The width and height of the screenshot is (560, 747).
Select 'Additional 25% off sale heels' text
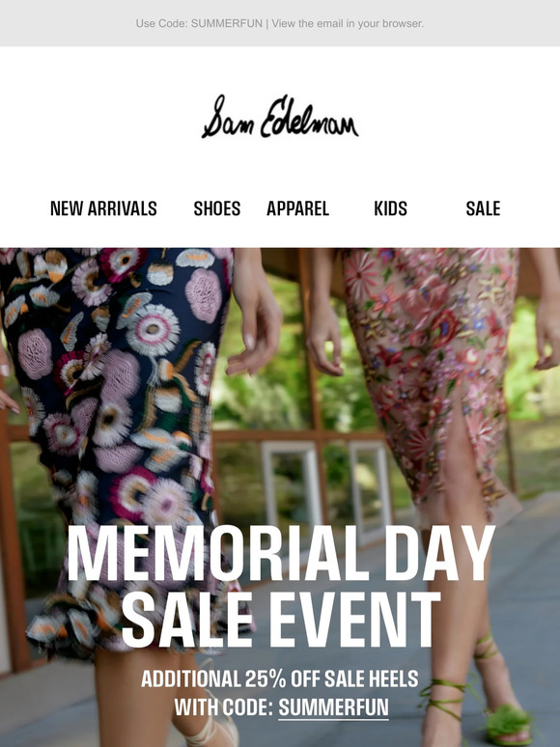(x=280, y=678)
